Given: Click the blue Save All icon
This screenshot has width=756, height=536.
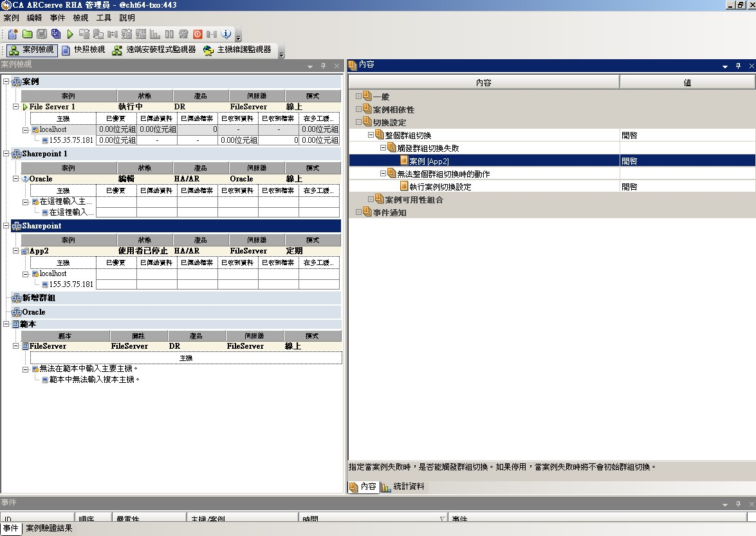Looking at the screenshot, I should tap(56, 34).
